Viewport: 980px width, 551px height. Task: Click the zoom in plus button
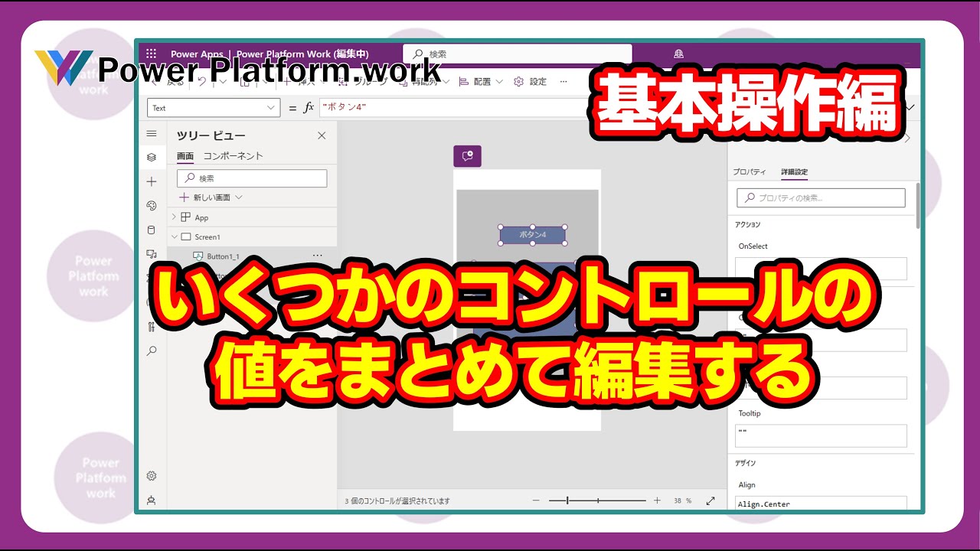tap(657, 500)
